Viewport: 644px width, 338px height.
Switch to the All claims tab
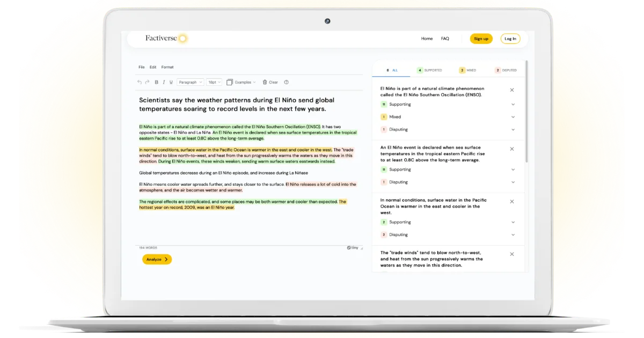click(392, 70)
